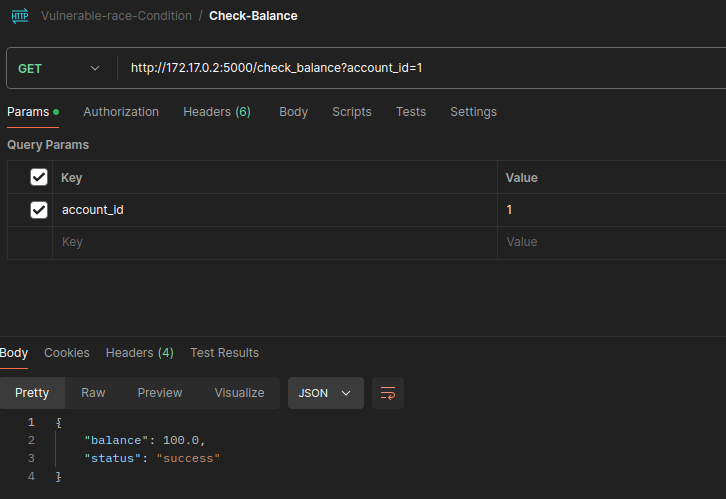Image resolution: width=726 pixels, height=499 pixels.
Task: Switch to the Authorization tab
Action: click(x=121, y=112)
